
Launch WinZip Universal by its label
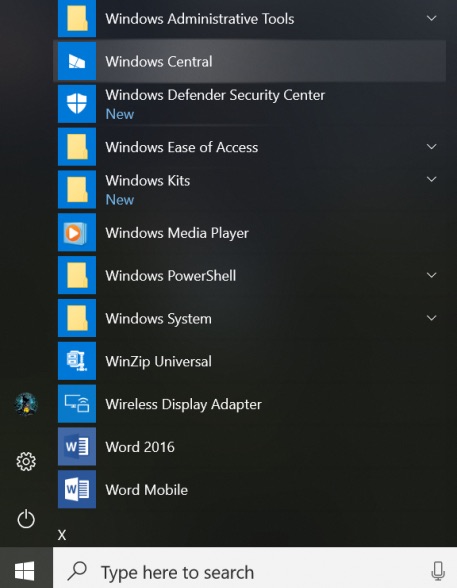pos(158,362)
